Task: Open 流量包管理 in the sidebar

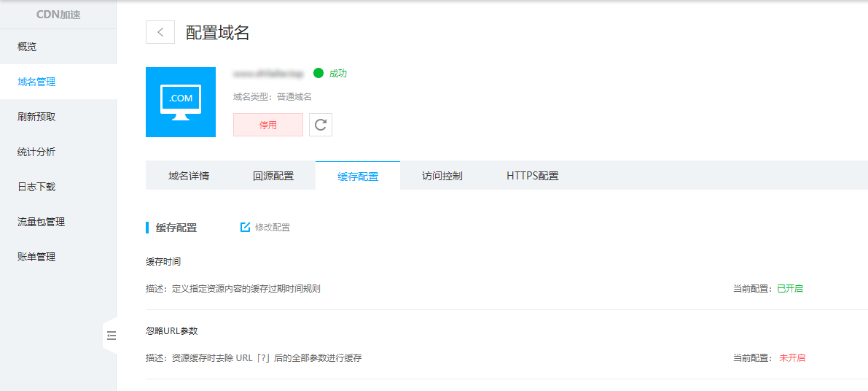Action: [41, 222]
